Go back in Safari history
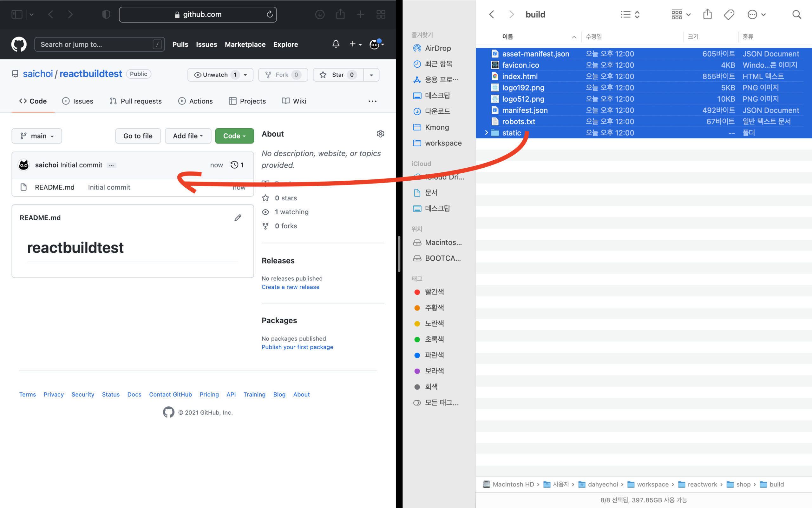The height and width of the screenshot is (508, 812). (x=51, y=15)
